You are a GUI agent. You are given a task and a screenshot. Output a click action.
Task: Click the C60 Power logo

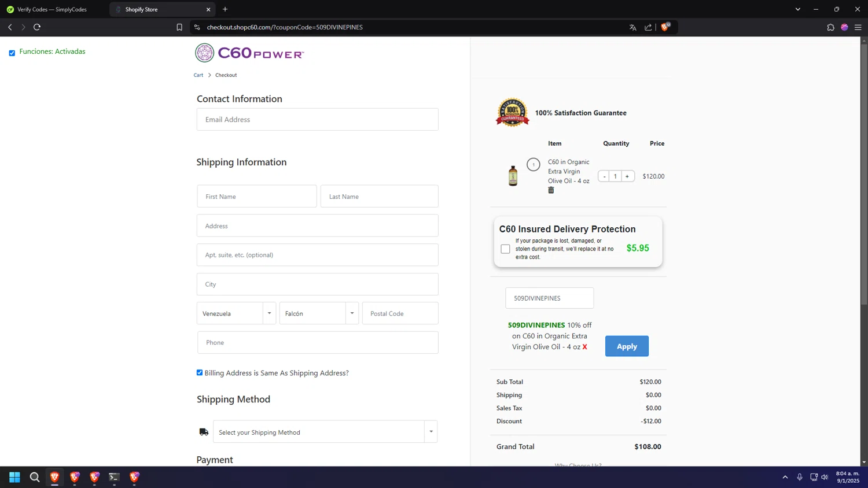249,53
